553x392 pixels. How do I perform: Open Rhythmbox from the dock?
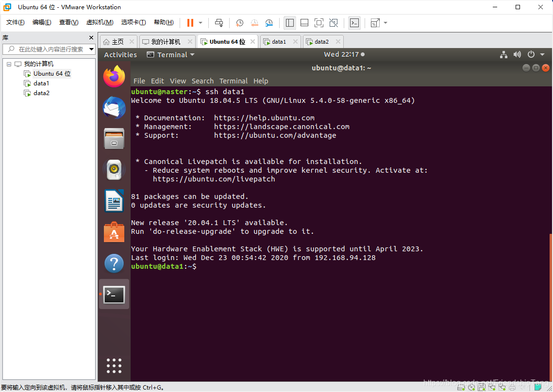[114, 170]
